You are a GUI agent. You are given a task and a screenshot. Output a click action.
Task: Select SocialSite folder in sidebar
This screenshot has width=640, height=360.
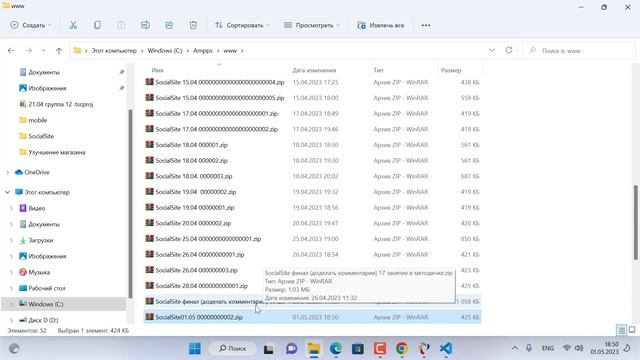(x=41, y=136)
